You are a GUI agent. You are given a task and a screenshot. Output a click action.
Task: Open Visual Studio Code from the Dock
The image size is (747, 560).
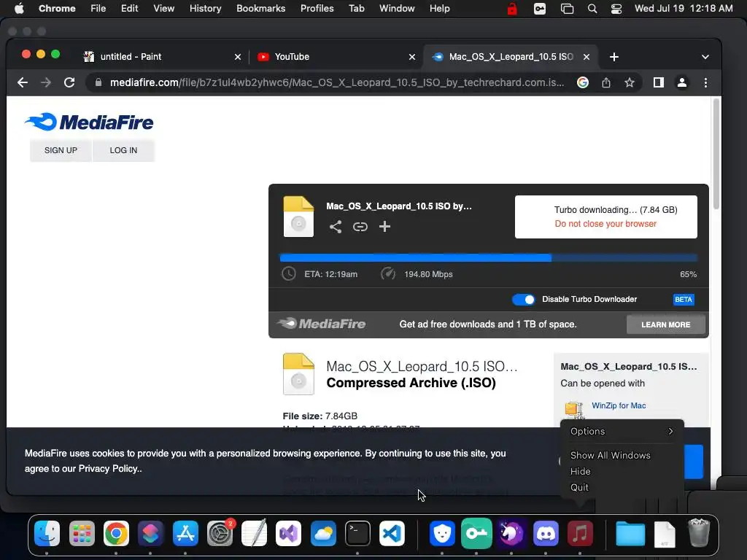pyautogui.click(x=392, y=533)
